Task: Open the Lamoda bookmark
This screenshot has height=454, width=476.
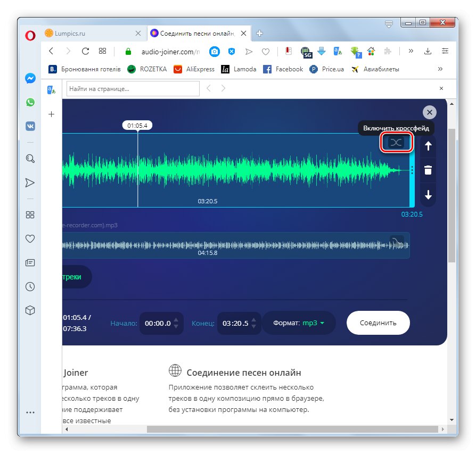Action: [239, 69]
